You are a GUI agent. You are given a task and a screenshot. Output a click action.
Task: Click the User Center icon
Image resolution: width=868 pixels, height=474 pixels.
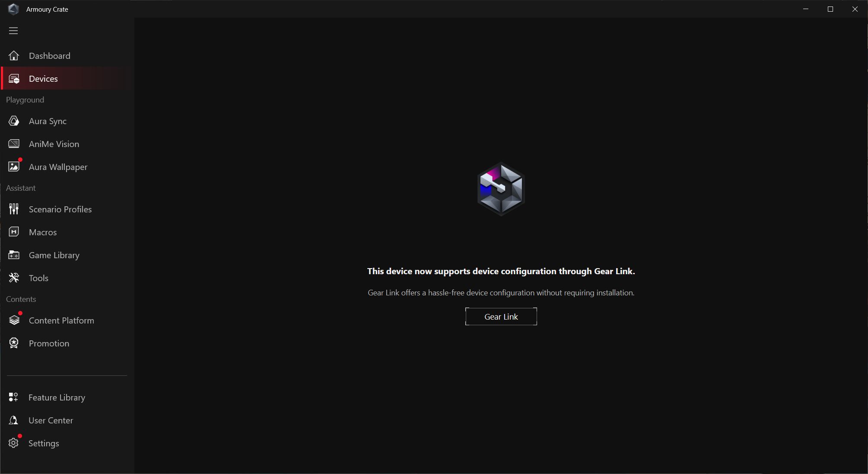13,420
